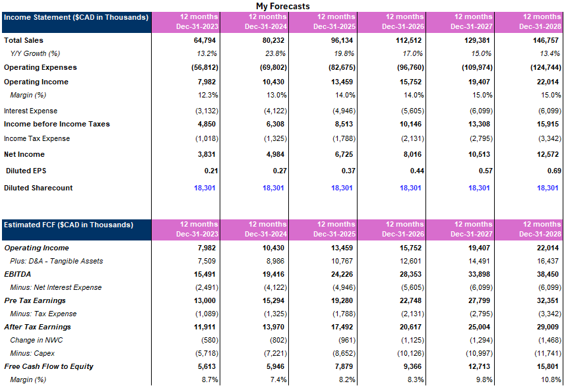Click the My Forecasts title

click(282, 6)
